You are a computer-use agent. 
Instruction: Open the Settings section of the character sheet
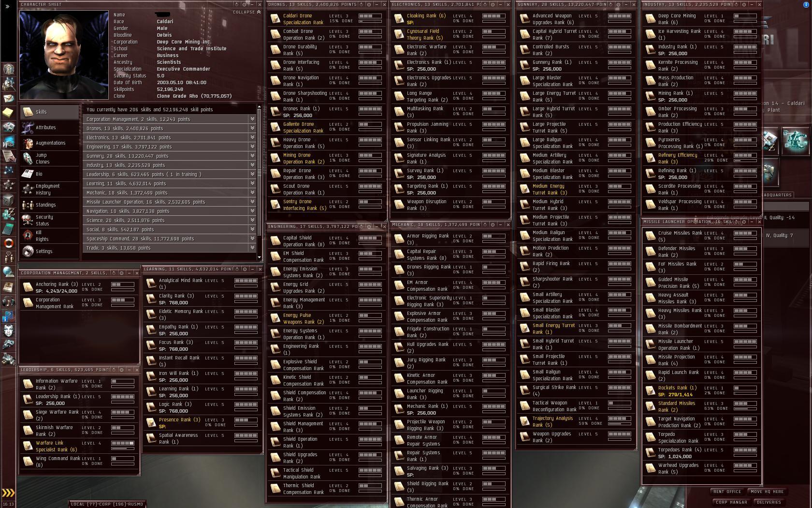(49, 252)
